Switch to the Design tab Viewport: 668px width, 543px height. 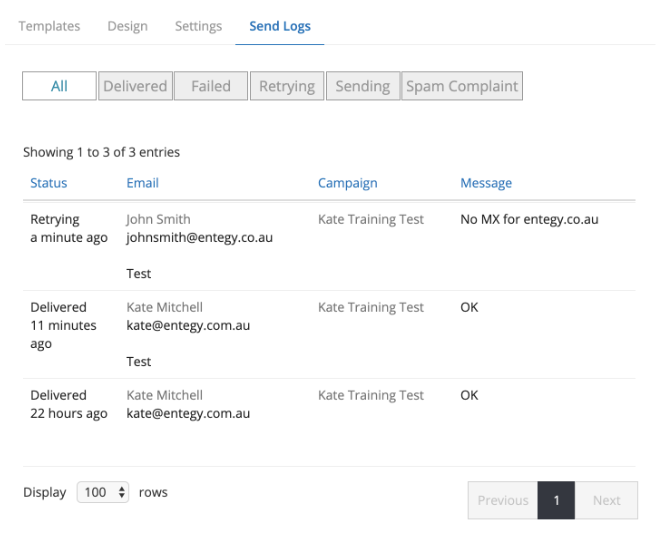point(127,26)
